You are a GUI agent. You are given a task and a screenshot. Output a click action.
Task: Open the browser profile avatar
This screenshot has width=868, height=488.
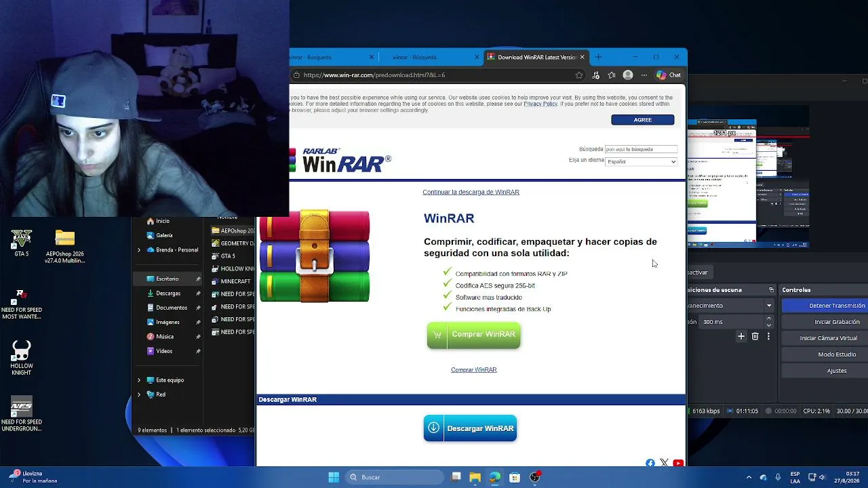click(628, 75)
